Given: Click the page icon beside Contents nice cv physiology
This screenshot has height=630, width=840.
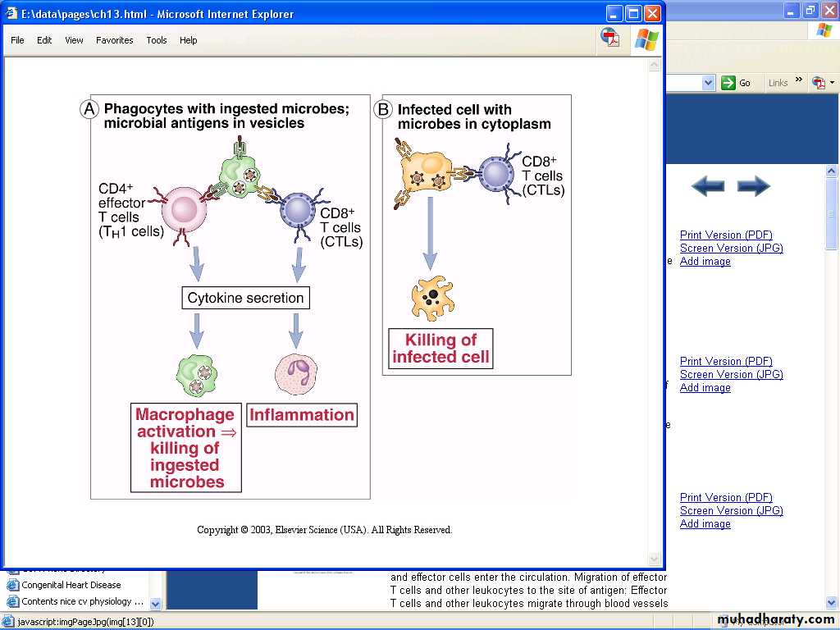Looking at the screenshot, I should coord(12,601).
